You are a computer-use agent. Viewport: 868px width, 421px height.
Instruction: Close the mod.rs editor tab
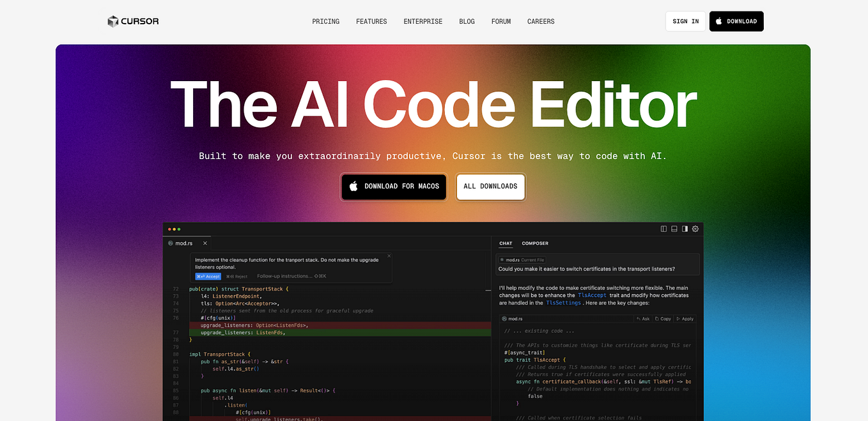pyautogui.click(x=205, y=243)
